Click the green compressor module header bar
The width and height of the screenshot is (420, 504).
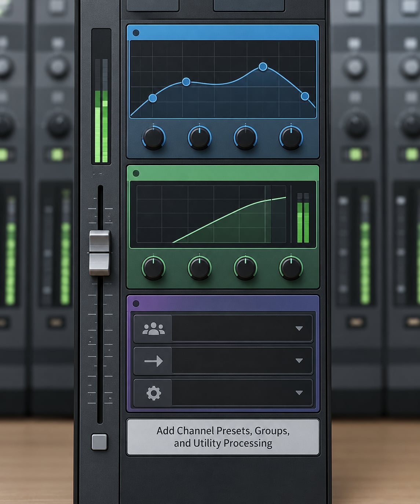click(x=223, y=173)
